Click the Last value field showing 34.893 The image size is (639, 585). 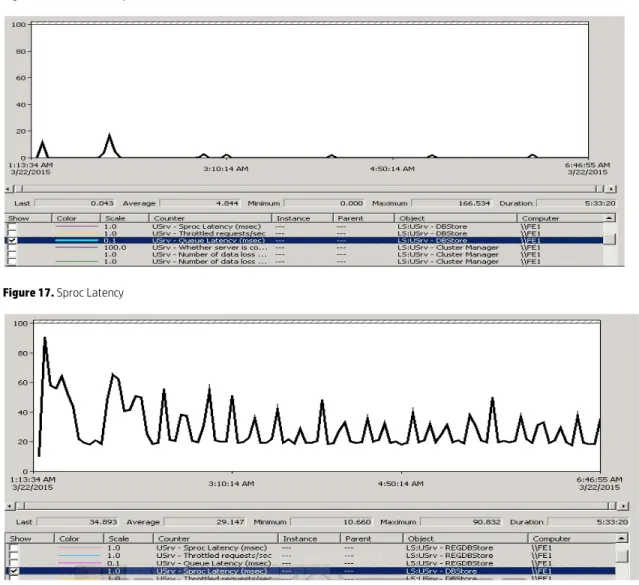point(77,522)
